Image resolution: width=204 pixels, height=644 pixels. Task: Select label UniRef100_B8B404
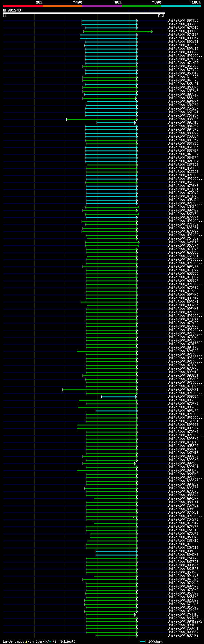coord(183,98)
